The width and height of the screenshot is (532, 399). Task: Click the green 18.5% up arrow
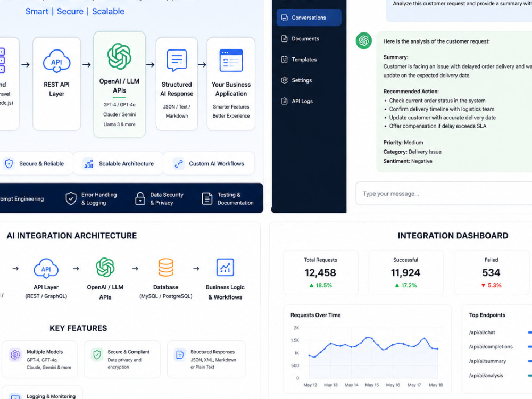click(x=311, y=285)
